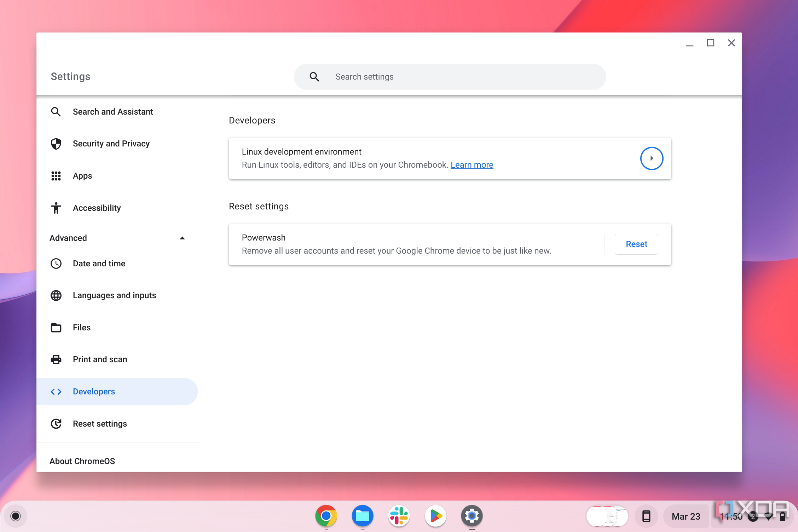Click the Reset button for Powerwash
This screenshot has width=798, height=532.
click(x=636, y=244)
